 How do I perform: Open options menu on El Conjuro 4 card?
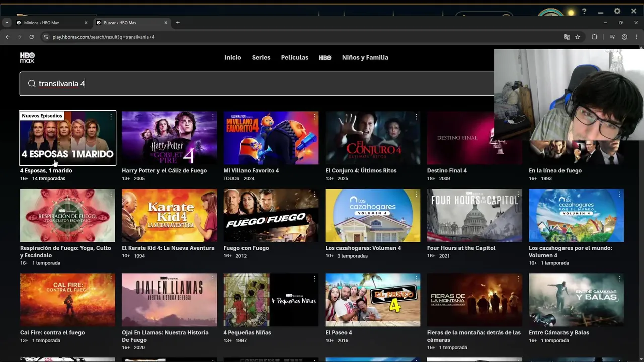click(417, 117)
